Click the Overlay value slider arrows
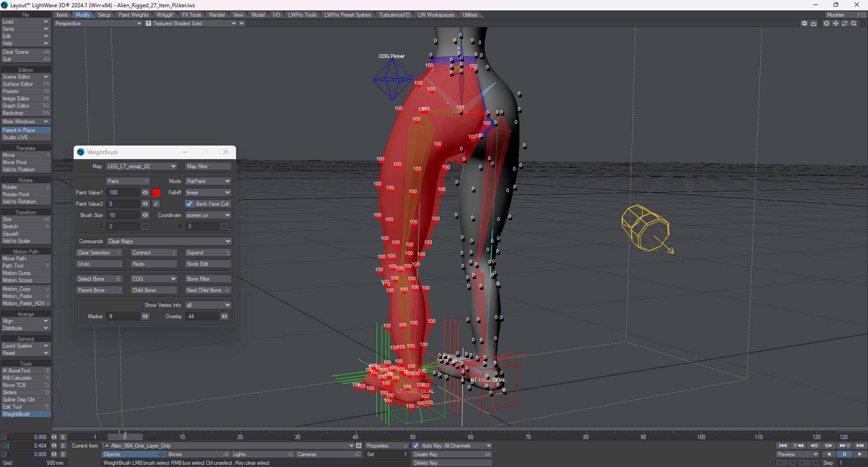This screenshot has width=868, height=467. coord(224,316)
